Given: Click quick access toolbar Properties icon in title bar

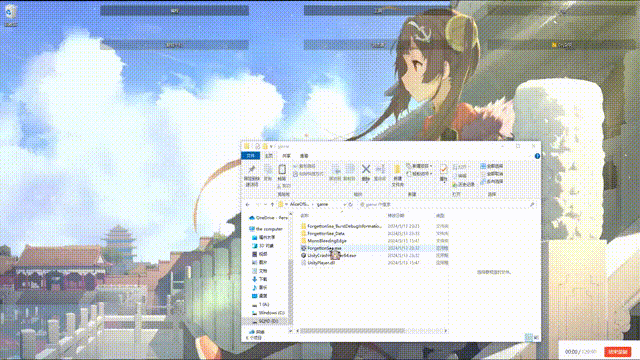Looking at the screenshot, I should tap(257, 146).
